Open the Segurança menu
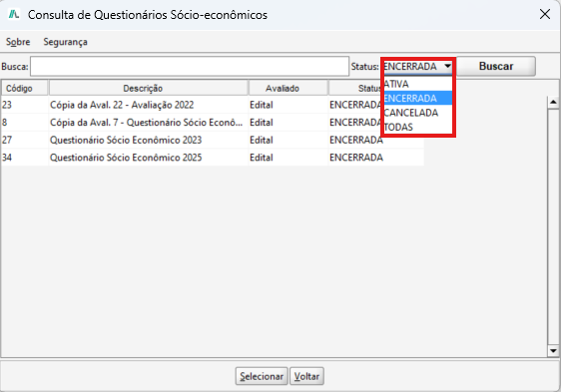 tap(65, 42)
